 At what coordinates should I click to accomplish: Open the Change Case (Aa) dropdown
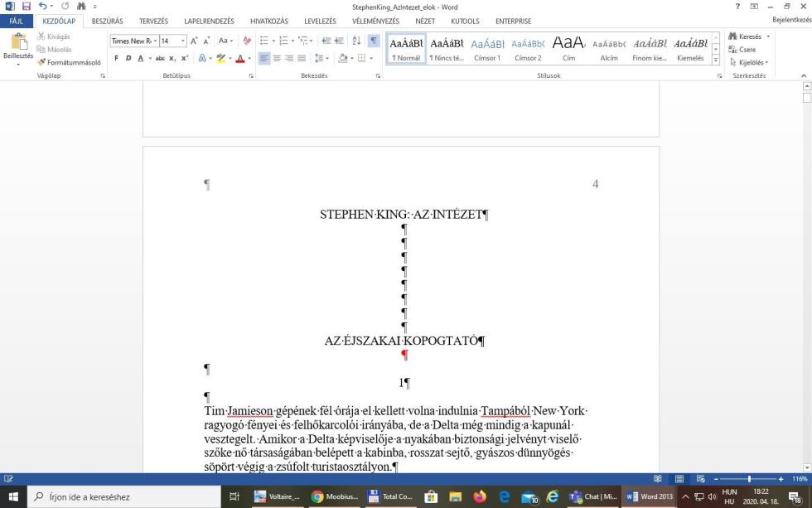225,41
